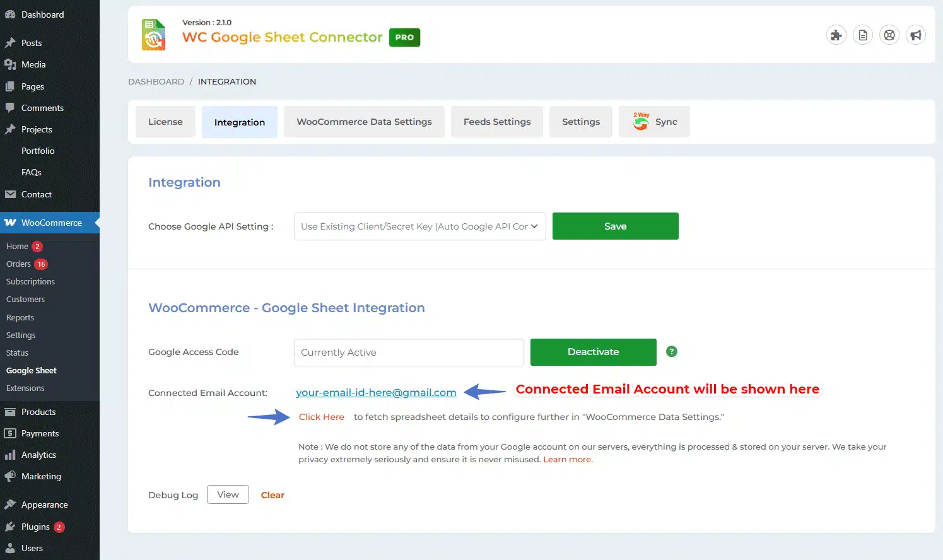Switch to the License tab
The height and width of the screenshot is (560, 943).
[x=165, y=122]
